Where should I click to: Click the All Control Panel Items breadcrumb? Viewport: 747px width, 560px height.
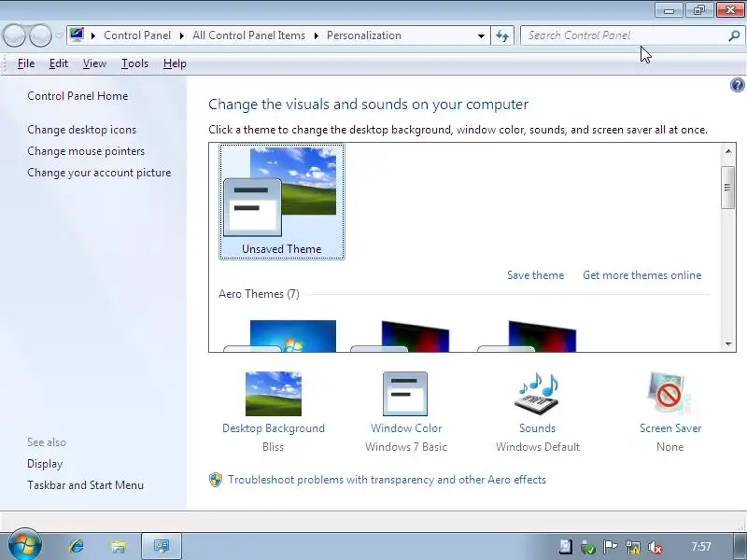click(248, 35)
